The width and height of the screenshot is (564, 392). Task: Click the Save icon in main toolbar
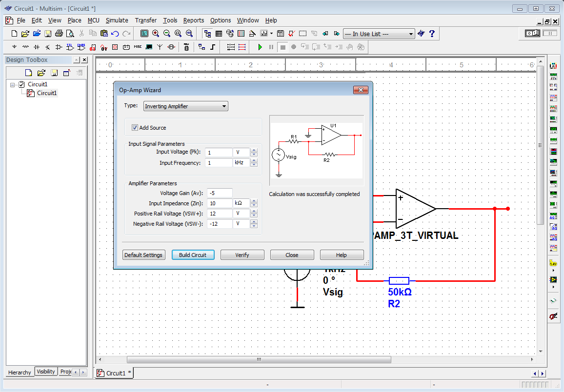point(48,34)
